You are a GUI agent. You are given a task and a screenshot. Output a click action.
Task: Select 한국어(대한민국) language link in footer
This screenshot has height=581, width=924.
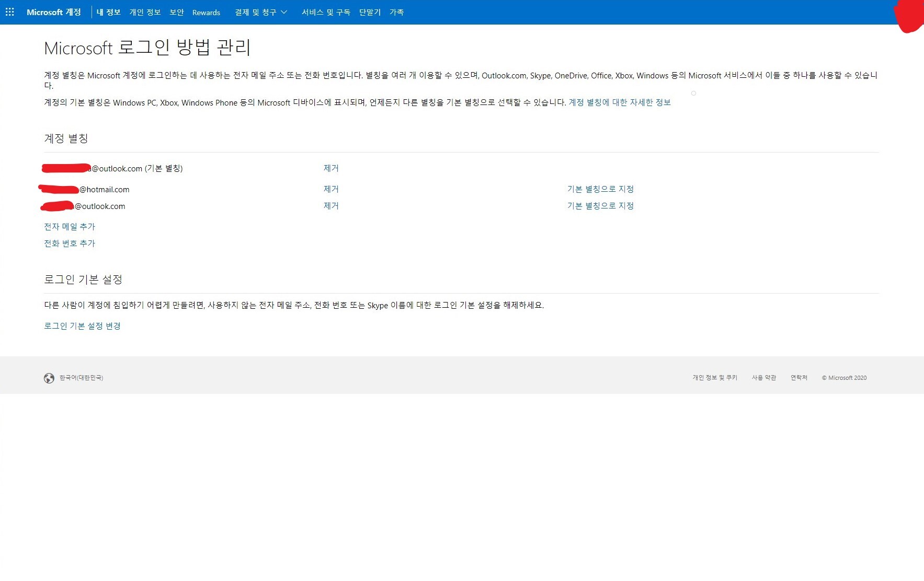point(81,378)
